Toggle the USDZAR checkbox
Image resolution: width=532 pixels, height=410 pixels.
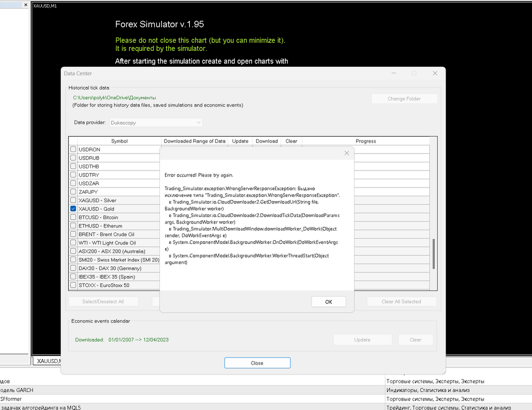tap(73, 183)
